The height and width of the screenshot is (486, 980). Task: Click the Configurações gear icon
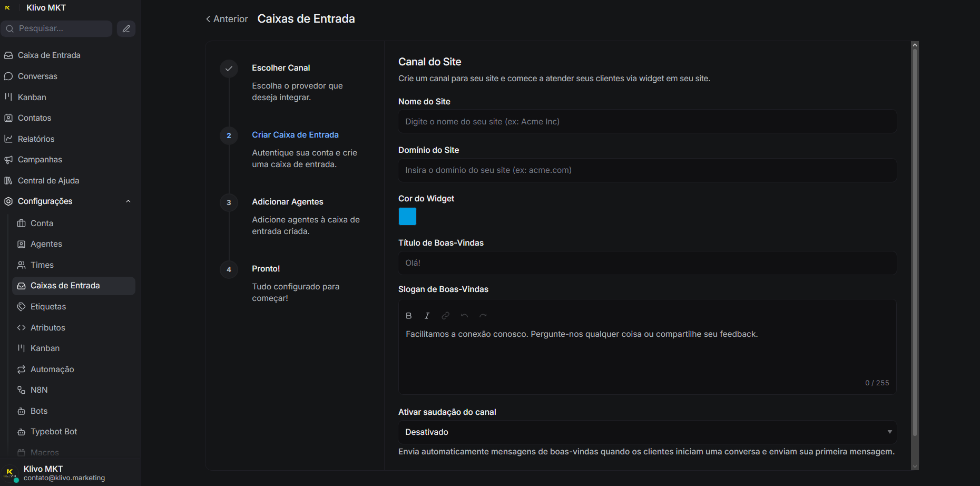pos(8,201)
